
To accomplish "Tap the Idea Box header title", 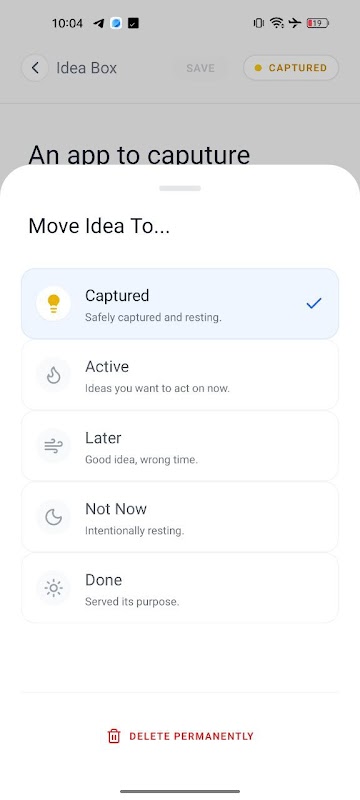I will (x=87, y=68).
